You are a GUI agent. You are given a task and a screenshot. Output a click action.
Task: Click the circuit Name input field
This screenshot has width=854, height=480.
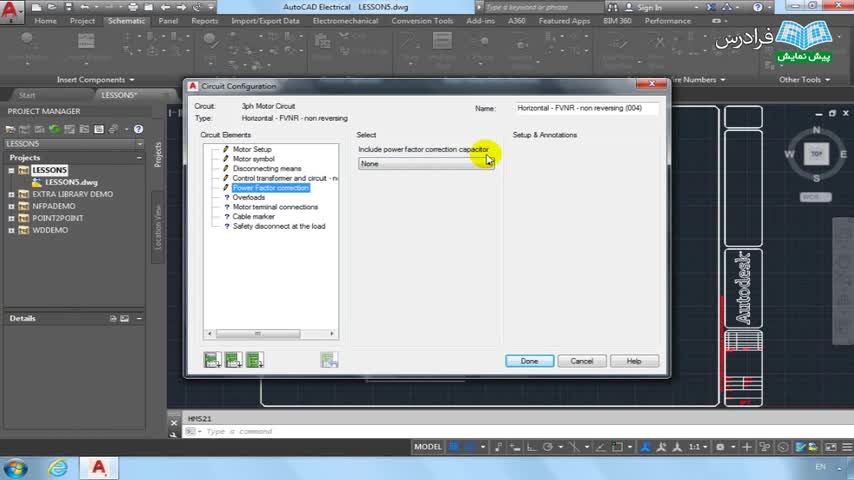(587, 108)
